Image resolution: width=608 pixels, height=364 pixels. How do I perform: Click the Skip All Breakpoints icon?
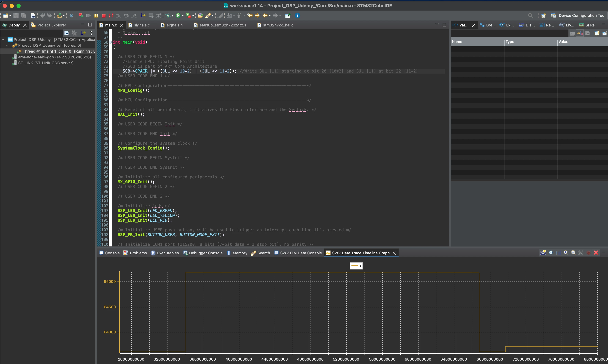pos(71,15)
